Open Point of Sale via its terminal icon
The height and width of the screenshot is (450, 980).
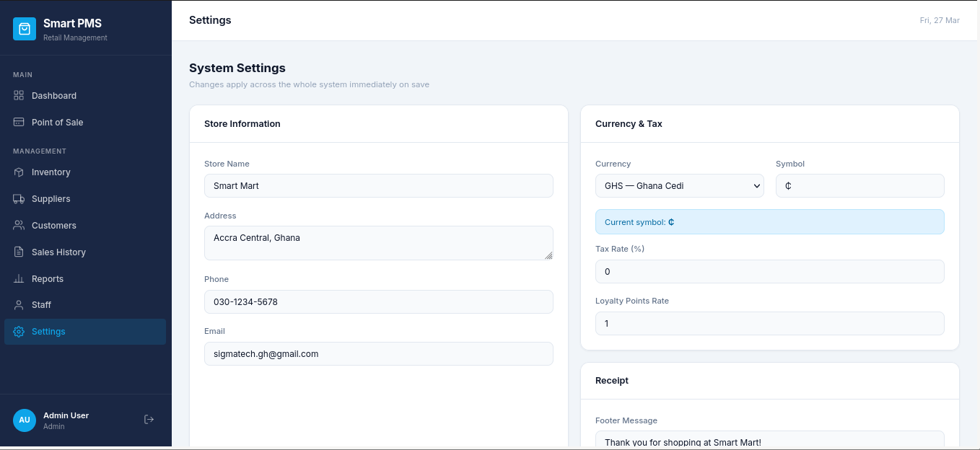click(18, 122)
